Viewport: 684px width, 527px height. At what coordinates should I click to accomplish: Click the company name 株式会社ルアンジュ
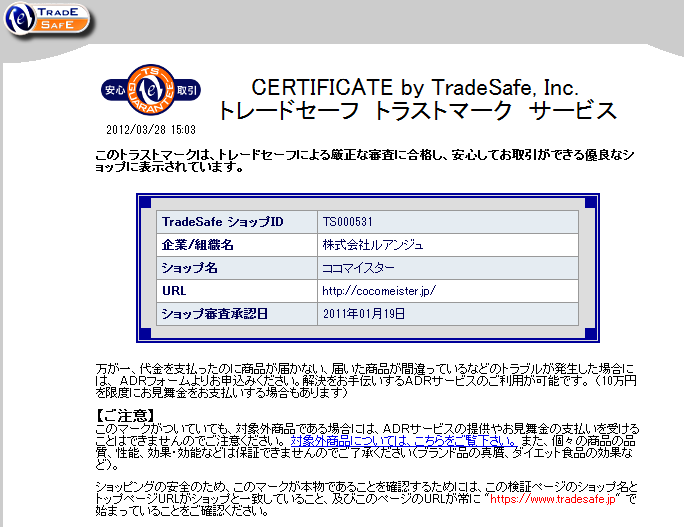pos(373,245)
